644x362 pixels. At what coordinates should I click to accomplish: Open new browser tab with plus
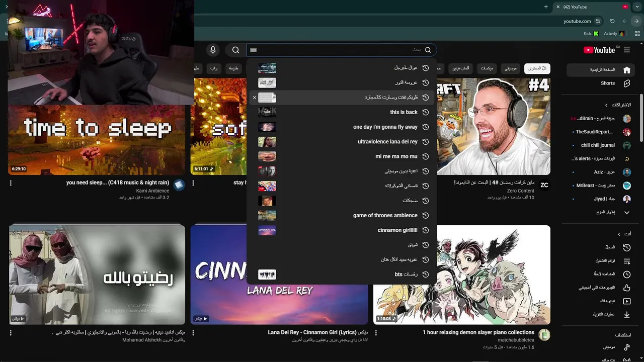point(546,7)
